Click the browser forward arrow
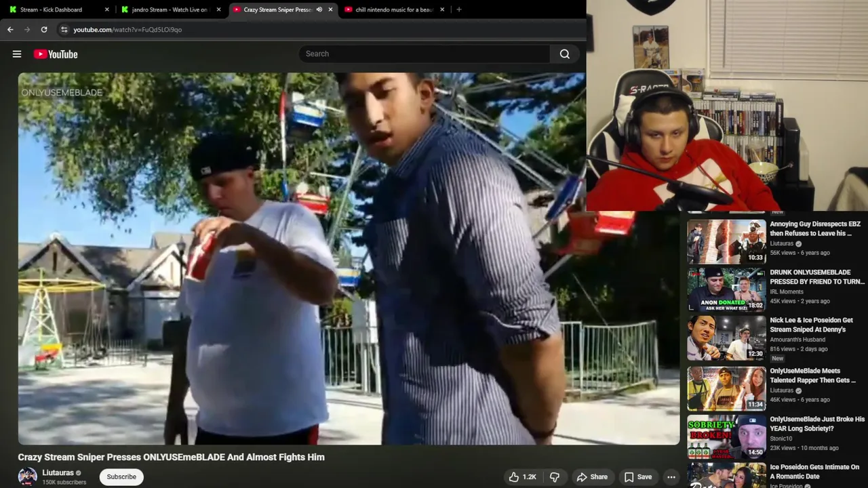This screenshot has height=488, width=868. [x=27, y=30]
